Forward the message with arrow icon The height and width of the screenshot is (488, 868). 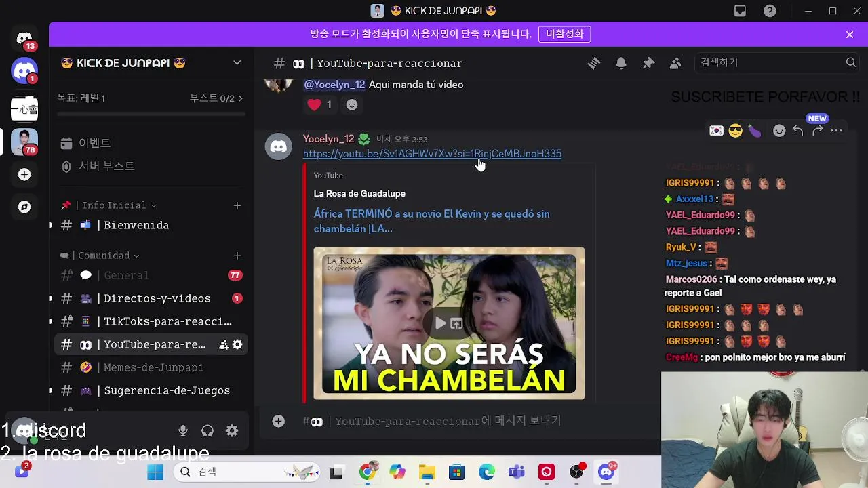click(x=817, y=131)
